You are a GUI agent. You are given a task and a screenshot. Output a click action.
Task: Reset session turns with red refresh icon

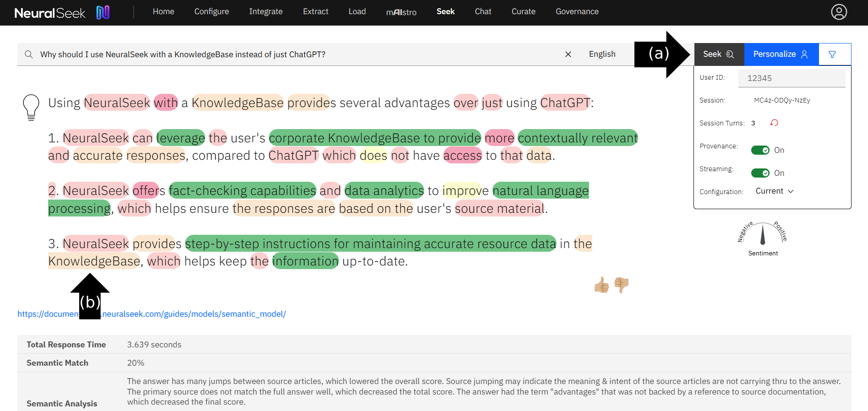(x=774, y=123)
